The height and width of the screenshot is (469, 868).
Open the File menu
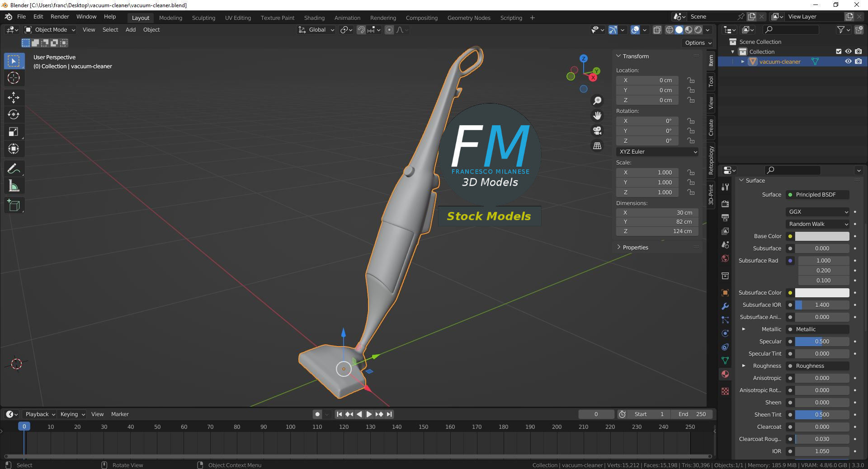point(21,17)
